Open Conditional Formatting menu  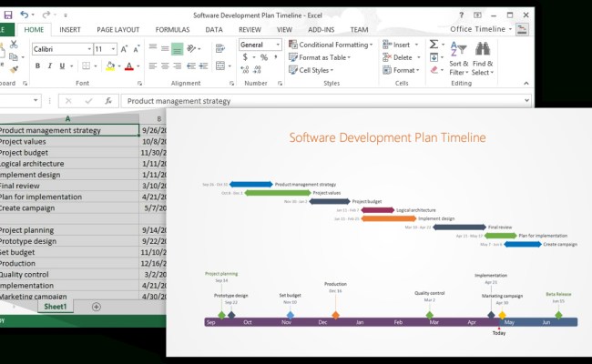(331, 45)
